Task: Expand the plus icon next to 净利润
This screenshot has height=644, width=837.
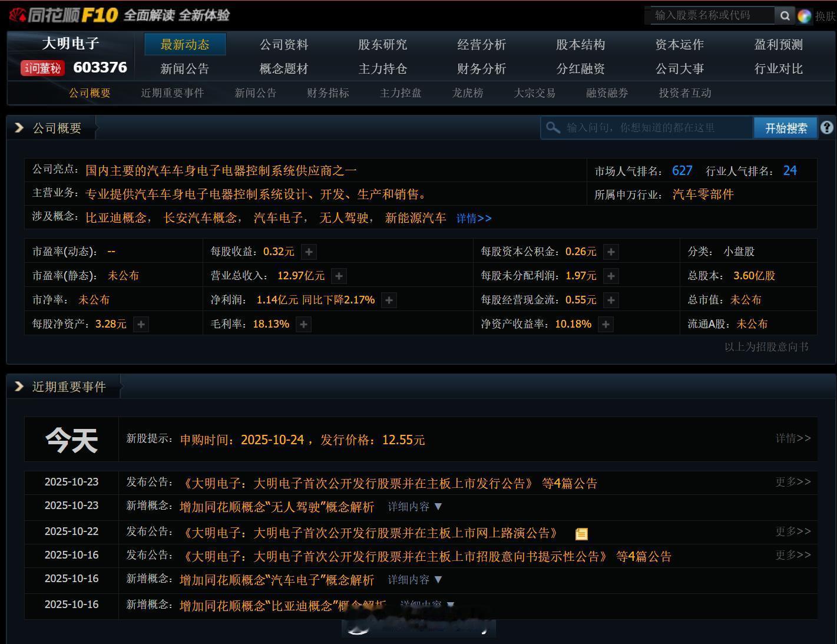Action: click(389, 300)
